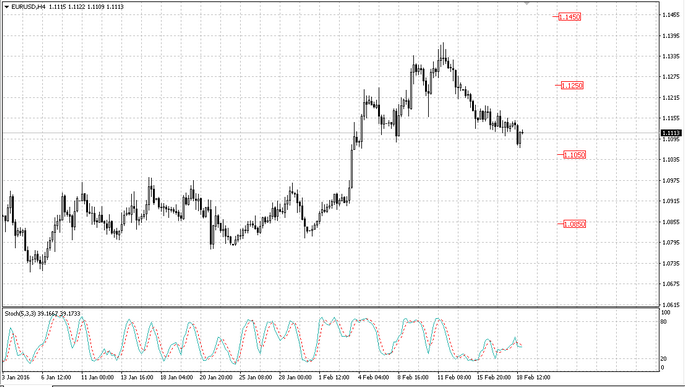Viewport: 685px width, 387px height.
Task: Click the 28 Jan 00:00 time axis label
Action: [x=295, y=377]
